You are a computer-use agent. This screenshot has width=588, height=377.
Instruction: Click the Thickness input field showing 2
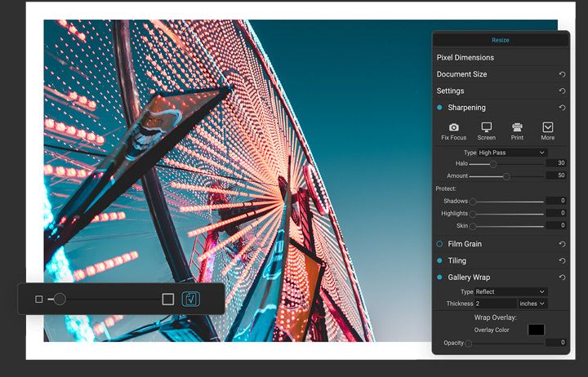pyautogui.click(x=496, y=304)
